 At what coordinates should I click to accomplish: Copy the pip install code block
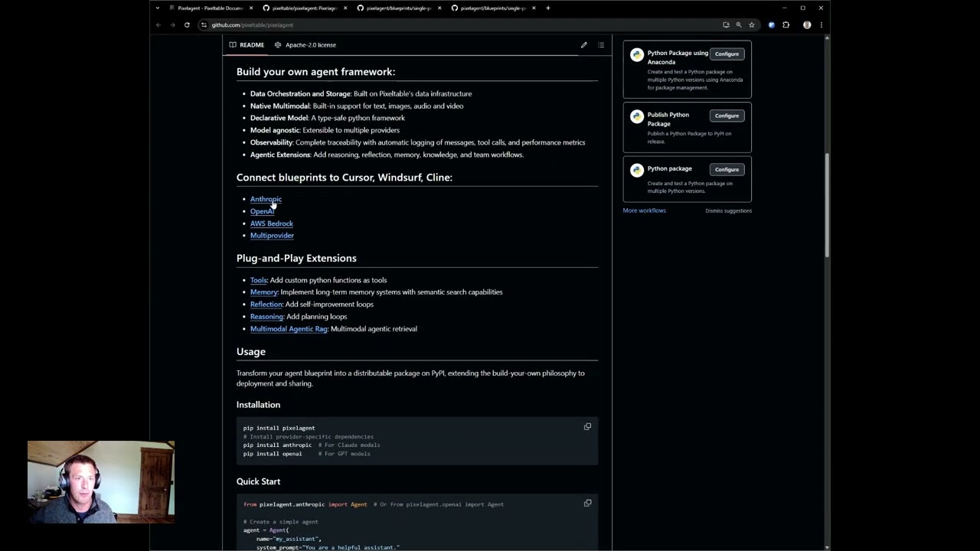[x=587, y=426]
